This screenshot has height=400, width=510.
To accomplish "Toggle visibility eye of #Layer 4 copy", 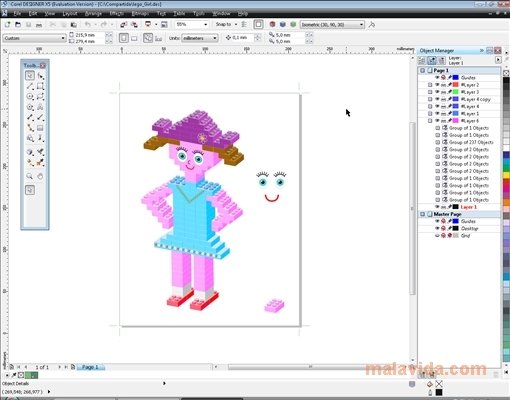I will (437, 99).
